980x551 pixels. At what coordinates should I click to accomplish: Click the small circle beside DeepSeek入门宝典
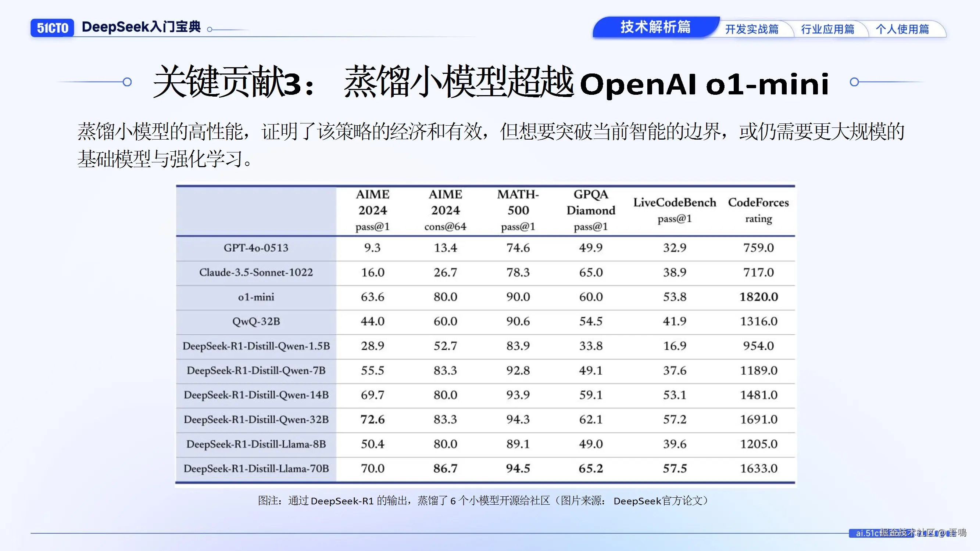click(210, 29)
